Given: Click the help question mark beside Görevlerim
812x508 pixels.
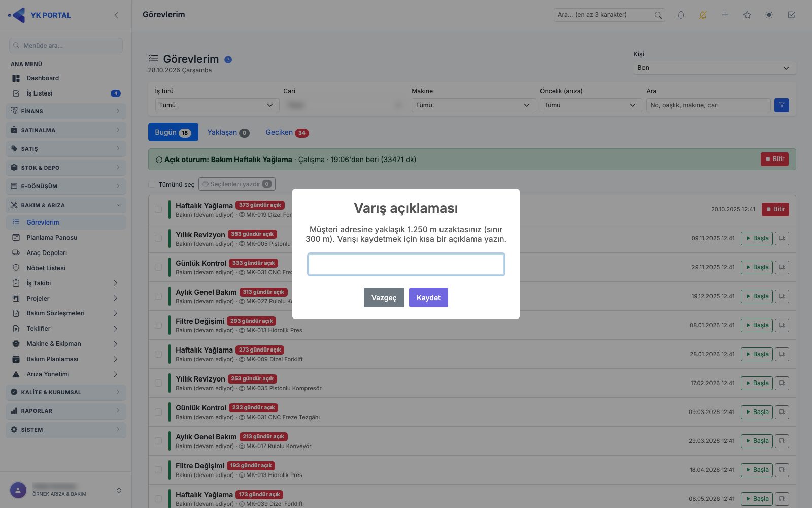Looking at the screenshot, I should [228, 59].
